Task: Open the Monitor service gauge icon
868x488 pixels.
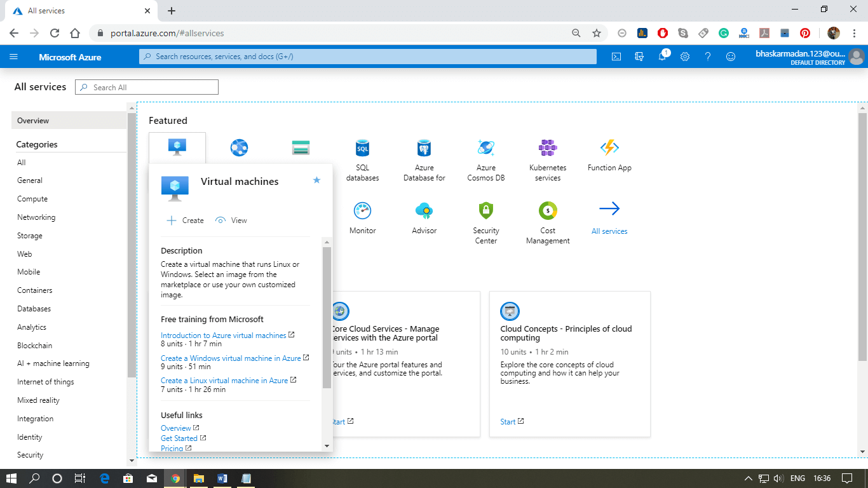Action: (362, 210)
